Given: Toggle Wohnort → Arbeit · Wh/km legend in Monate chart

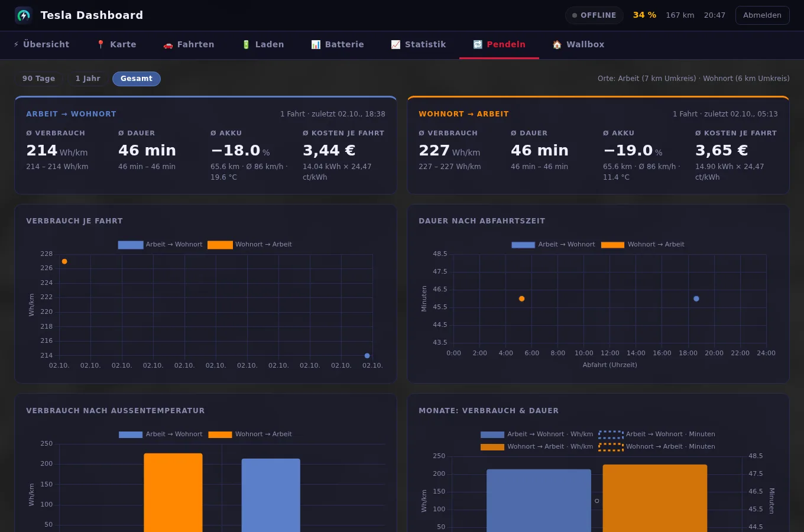Looking at the screenshot, I should point(537,447).
